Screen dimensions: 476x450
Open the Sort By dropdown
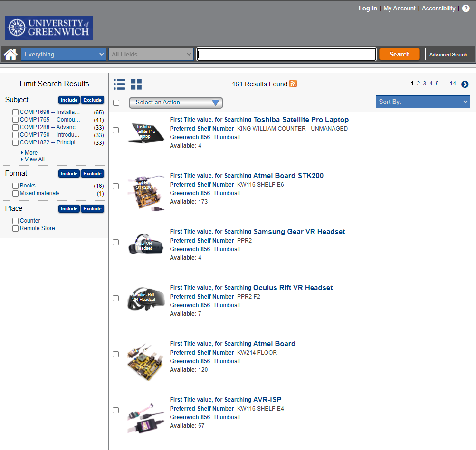coord(422,102)
